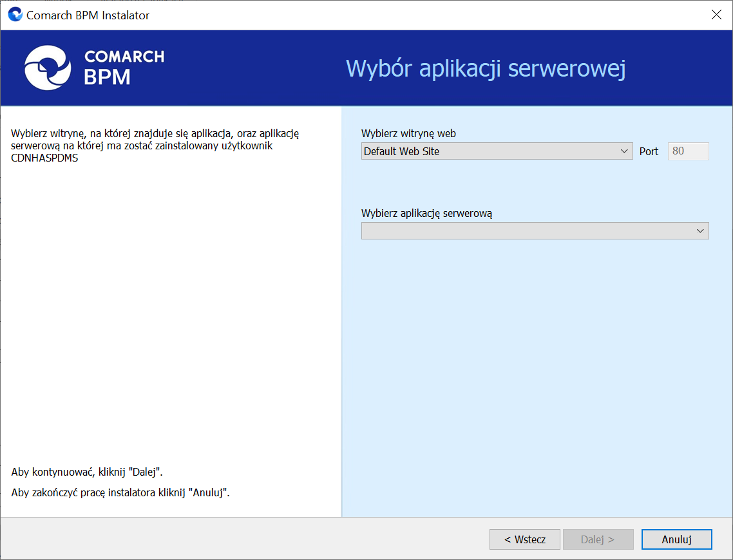Image resolution: width=733 pixels, height=560 pixels.
Task: Go back with the '< Wstecz' button
Action: click(x=524, y=539)
